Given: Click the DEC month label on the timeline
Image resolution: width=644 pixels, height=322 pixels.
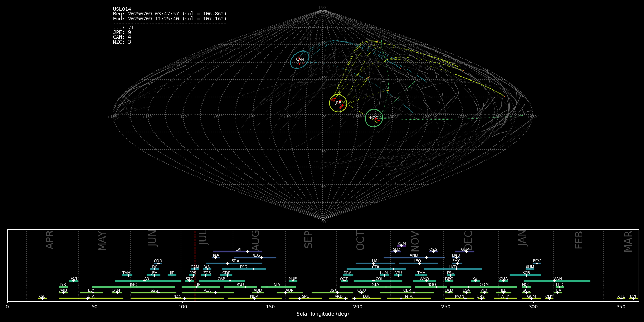Looking at the screenshot, I should [468, 240].
